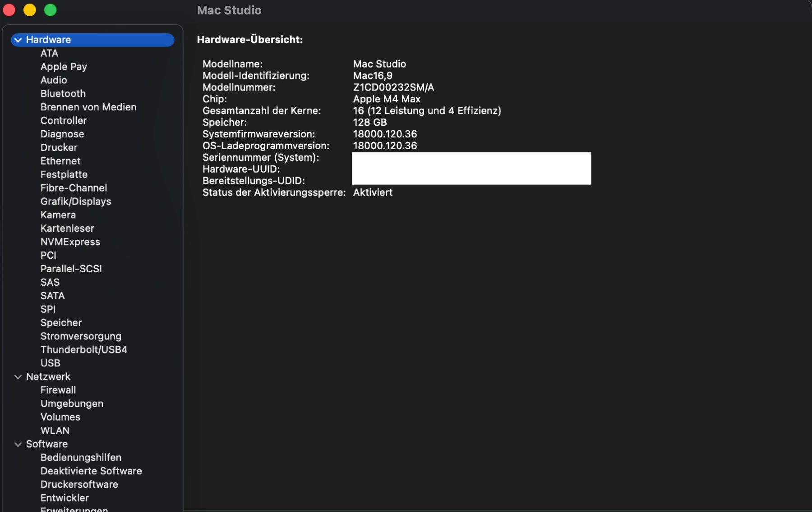Screen dimensions: 812x512
Task: Select Drucker in the sidebar
Action: coord(59,148)
